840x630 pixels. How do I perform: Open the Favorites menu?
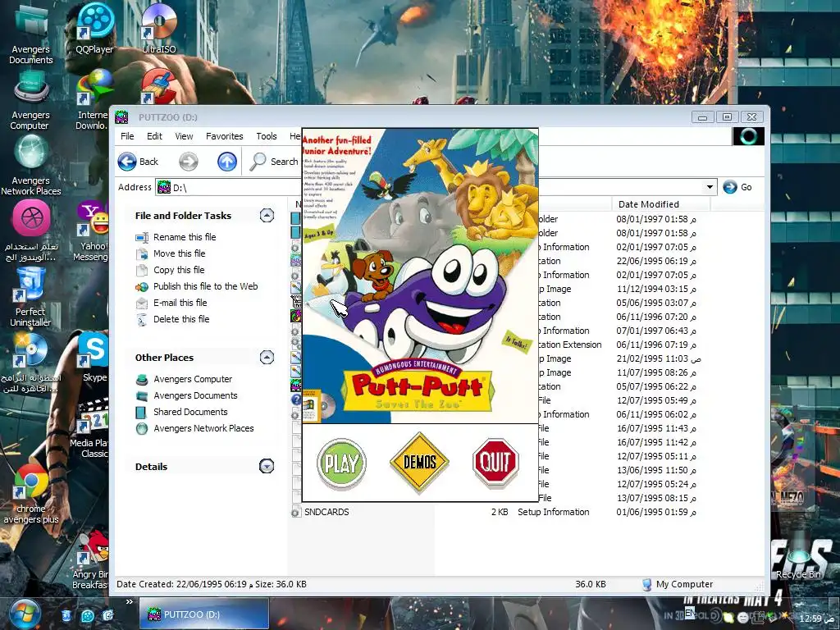[x=225, y=136]
